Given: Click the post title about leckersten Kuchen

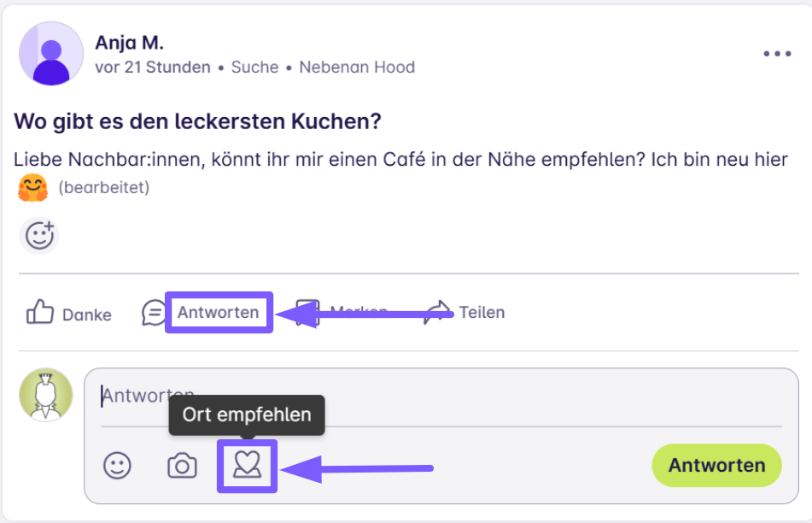Looking at the screenshot, I should click(x=197, y=121).
